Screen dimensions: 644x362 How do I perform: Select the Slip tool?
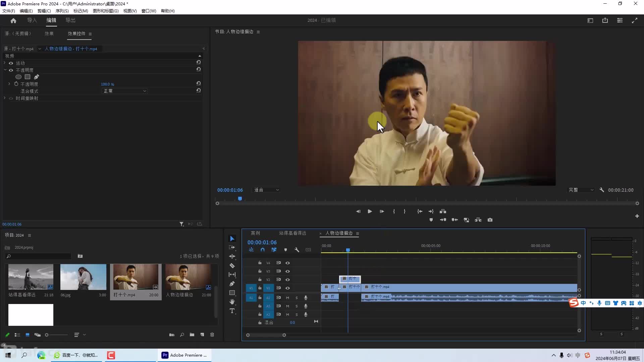(x=232, y=275)
